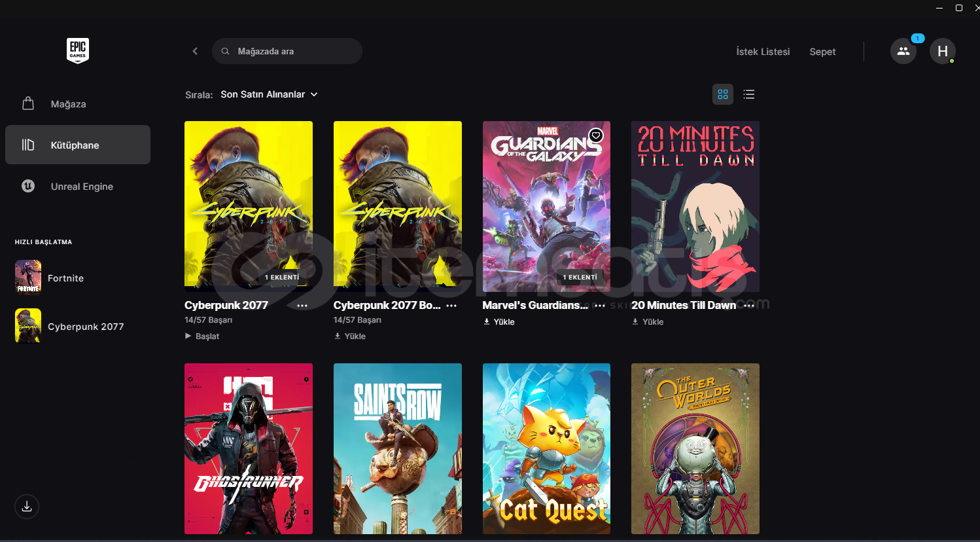Open The Outer Worlds cover art
980x542 pixels.
(695, 448)
